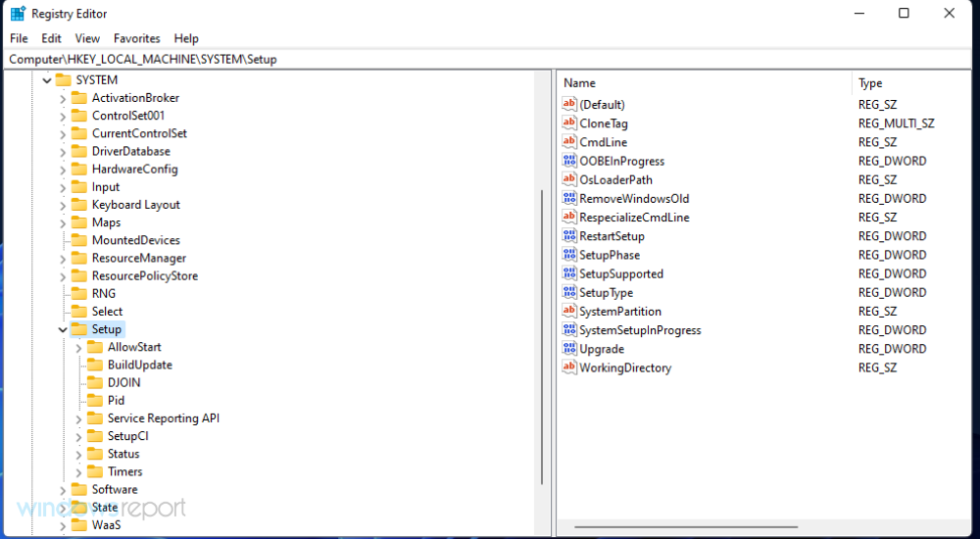Expand the DriverDatabase key
The width and height of the screenshot is (980, 539).
click(x=63, y=151)
